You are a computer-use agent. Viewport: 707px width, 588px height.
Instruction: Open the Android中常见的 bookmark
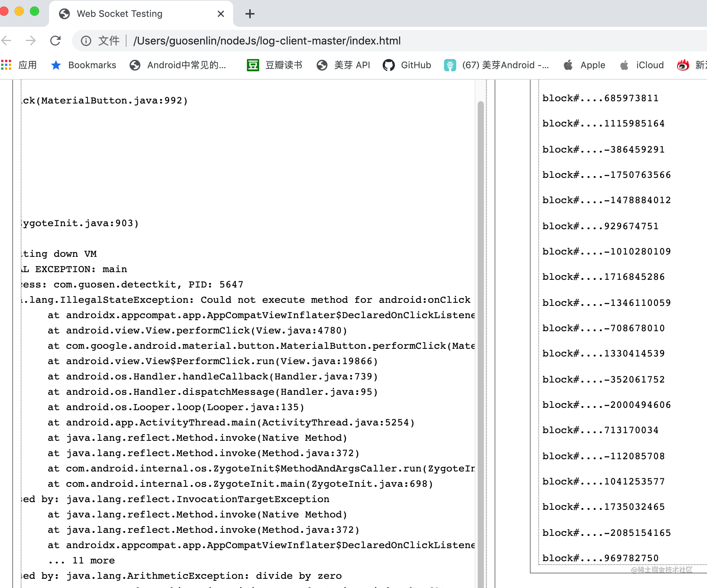coord(178,65)
